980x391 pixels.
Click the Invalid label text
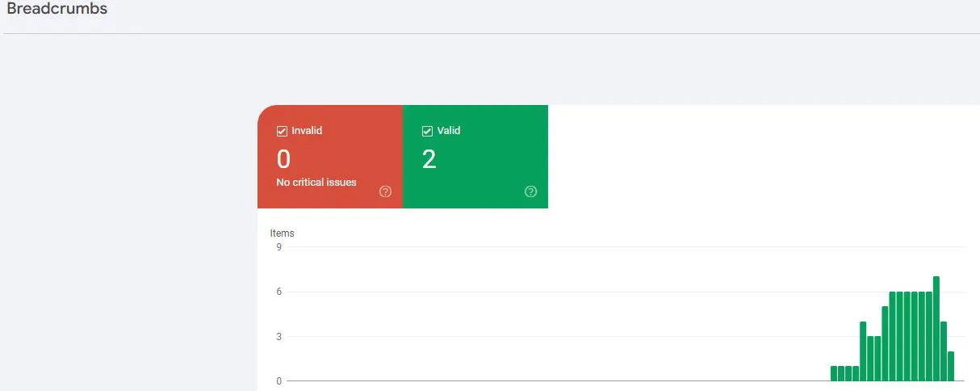[x=307, y=131]
